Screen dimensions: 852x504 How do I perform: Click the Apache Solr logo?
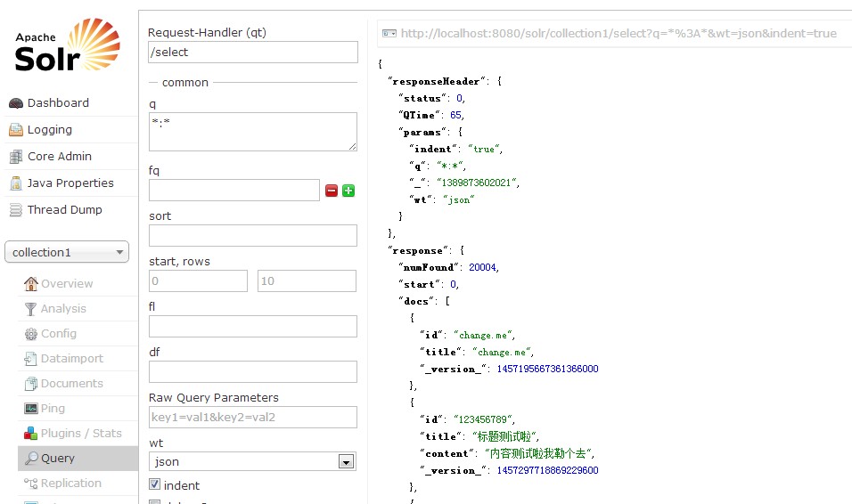(x=68, y=45)
